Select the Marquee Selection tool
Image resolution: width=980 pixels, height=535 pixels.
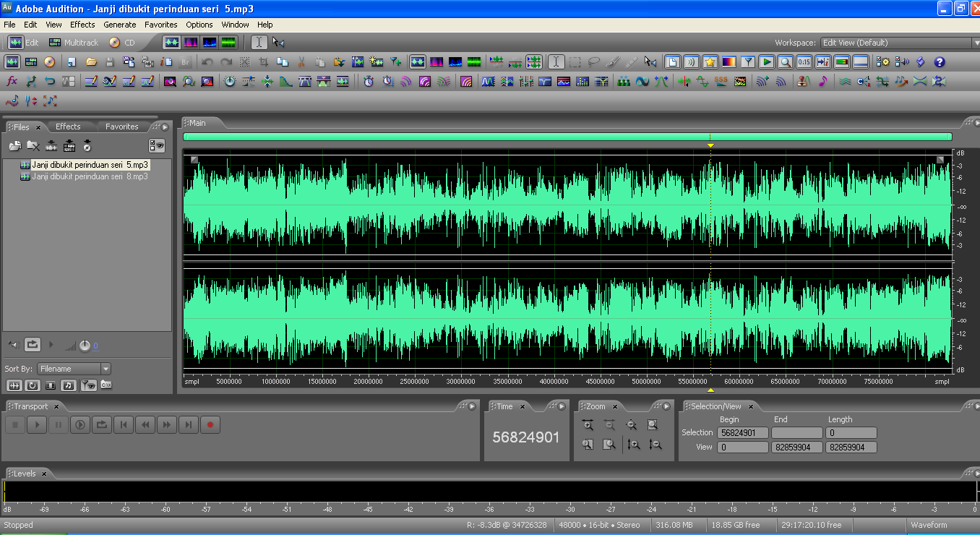pyautogui.click(x=575, y=62)
